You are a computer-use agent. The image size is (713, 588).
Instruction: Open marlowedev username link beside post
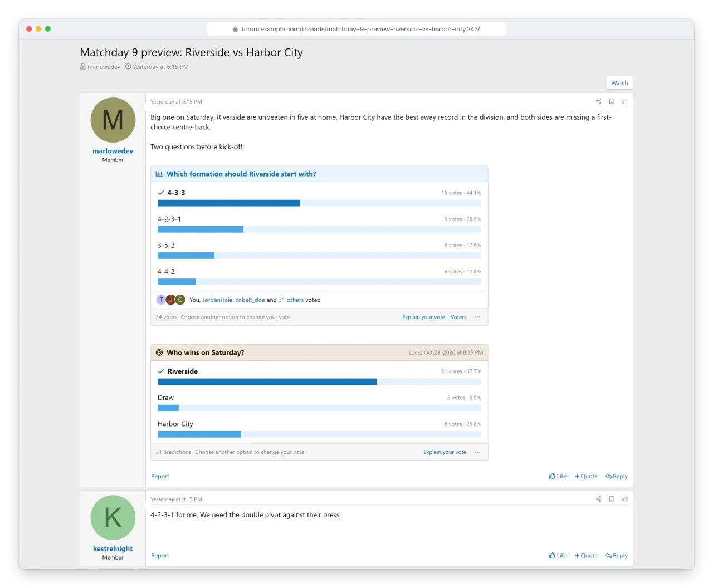pos(113,151)
